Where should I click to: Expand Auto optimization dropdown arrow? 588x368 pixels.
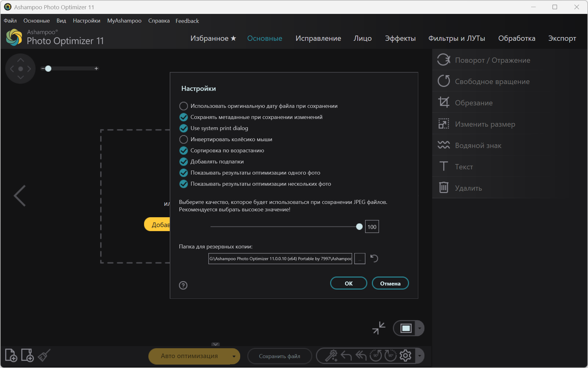[x=234, y=356]
